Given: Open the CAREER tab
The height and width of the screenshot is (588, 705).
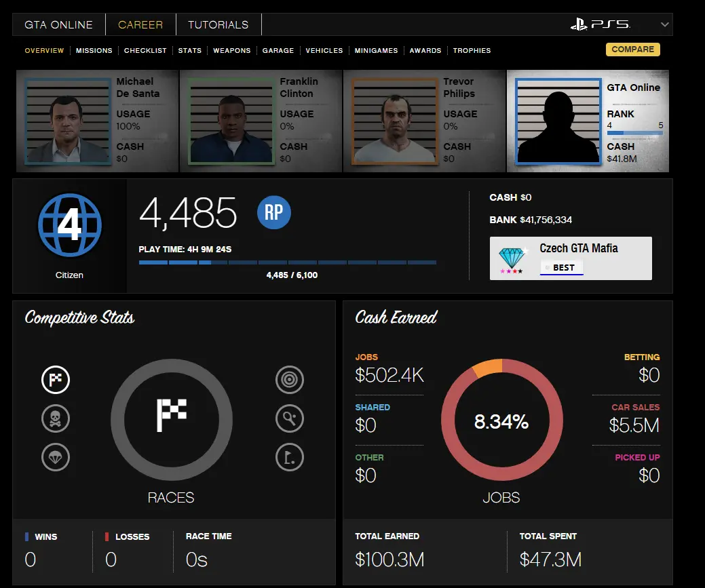Looking at the screenshot, I should point(140,24).
